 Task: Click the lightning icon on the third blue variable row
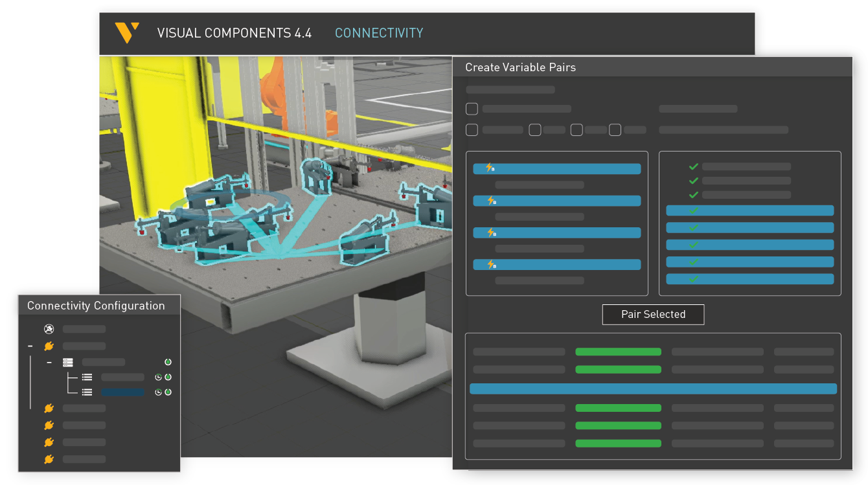tap(490, 232)
